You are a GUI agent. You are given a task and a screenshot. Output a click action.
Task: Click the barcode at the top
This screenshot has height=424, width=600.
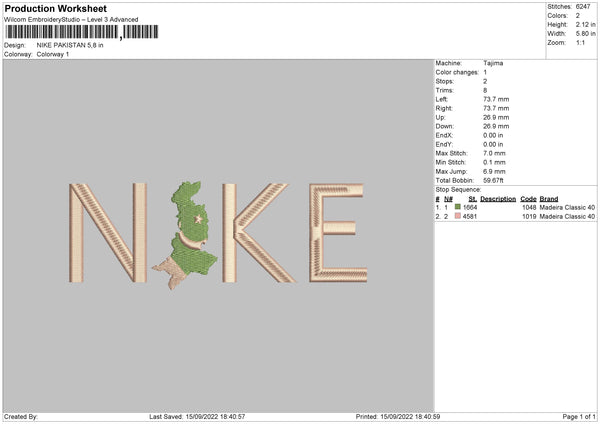(x=82, y=32)
